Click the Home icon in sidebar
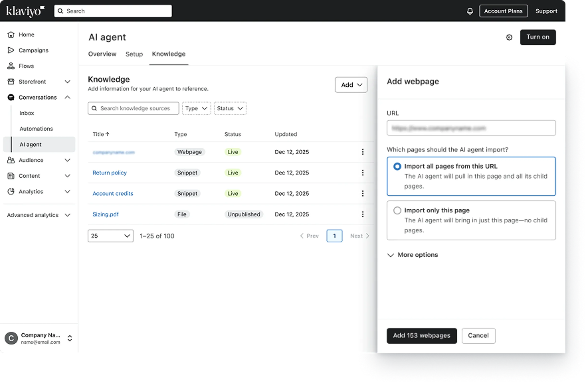The image size is (588, 385). coord(11,35)
